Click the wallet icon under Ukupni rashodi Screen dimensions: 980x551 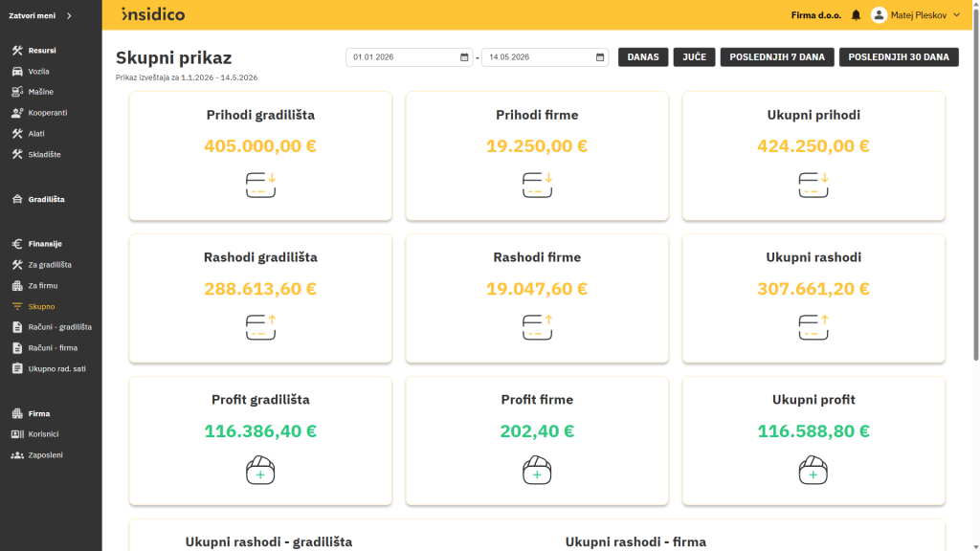click(x=813, y=327)
